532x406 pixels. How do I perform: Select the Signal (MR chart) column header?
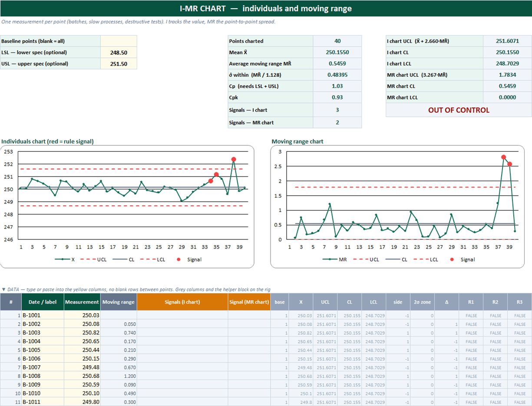point(249,302)
